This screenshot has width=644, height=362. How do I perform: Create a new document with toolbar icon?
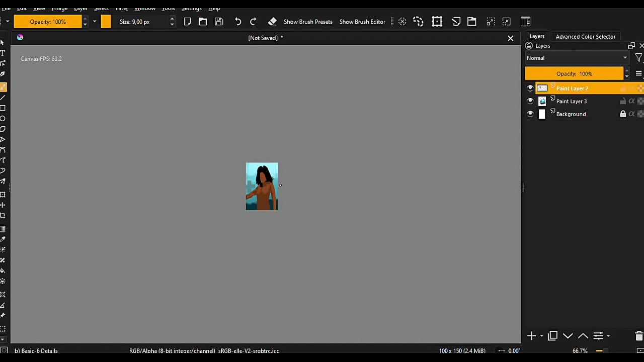(x=187, y=22)
